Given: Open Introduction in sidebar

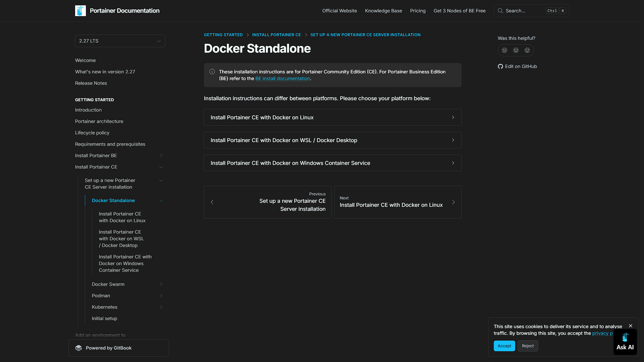Looking at the screenshot, I should 88,110.
